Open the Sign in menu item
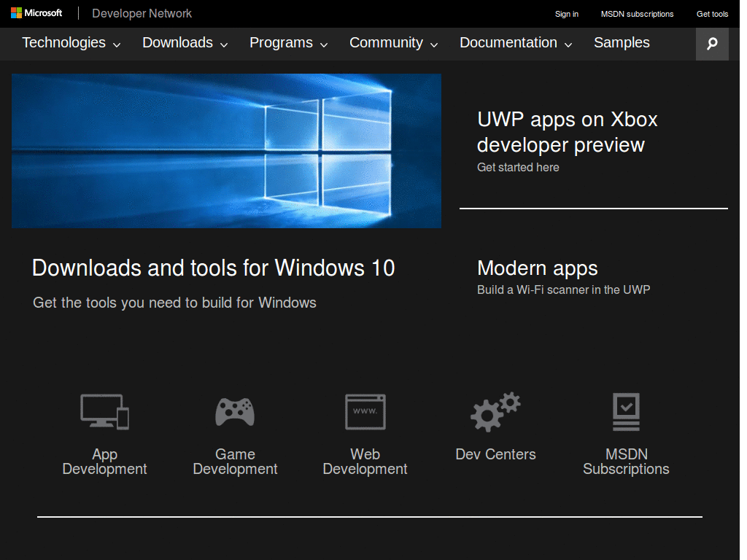This screenshot has height=560, width=747. (x=566, y=13)
